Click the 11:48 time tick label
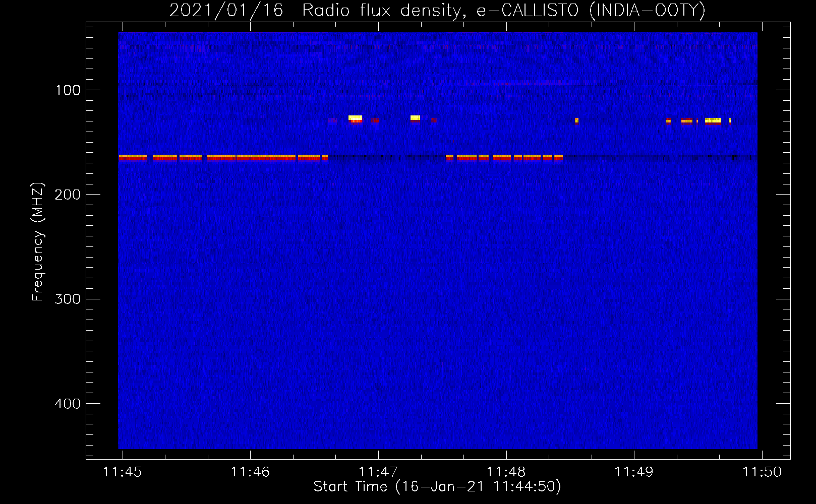This screenshot has height=504, width=816. pyautogui.click(x=506, y=472)
